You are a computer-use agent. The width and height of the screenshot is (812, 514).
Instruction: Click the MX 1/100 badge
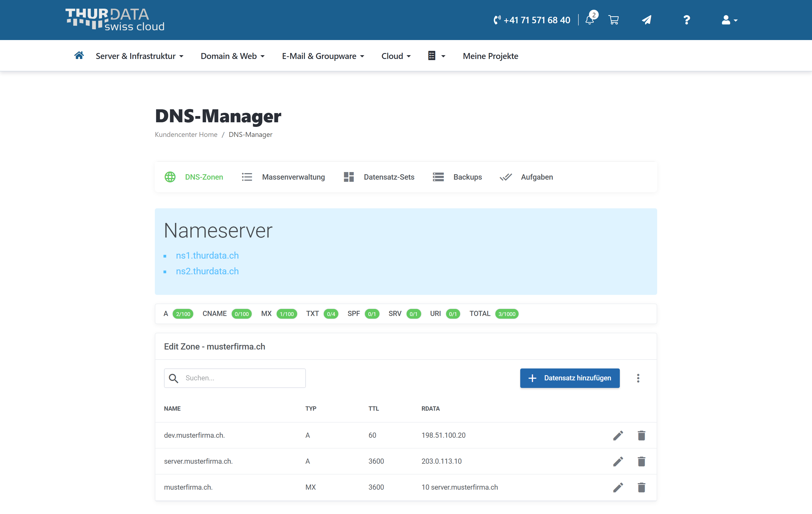[287, 314]
